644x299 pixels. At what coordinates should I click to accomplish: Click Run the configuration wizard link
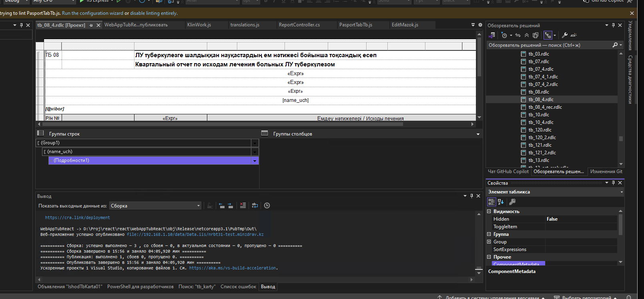pos(92,13)
